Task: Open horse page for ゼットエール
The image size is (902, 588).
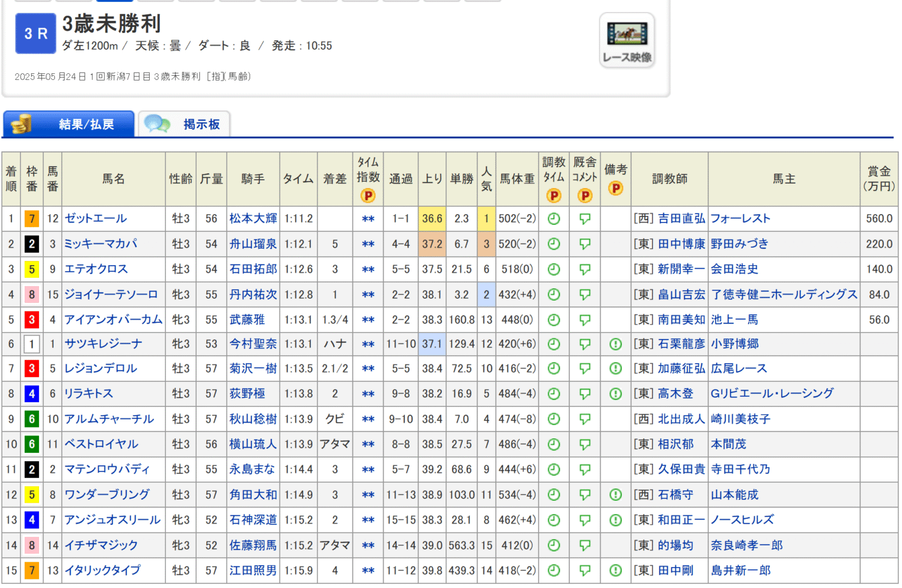Action: point(96,219)
